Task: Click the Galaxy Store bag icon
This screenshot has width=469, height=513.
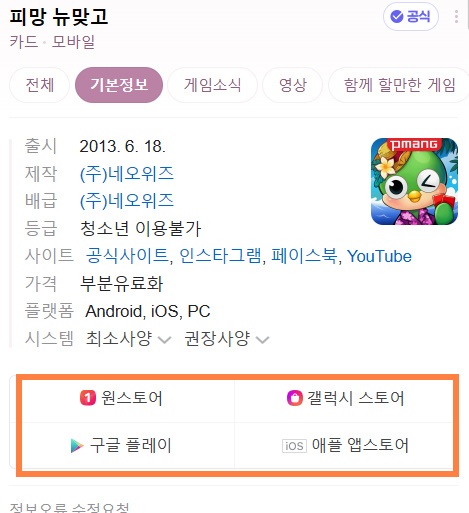Action: click(x=295, y=398)
